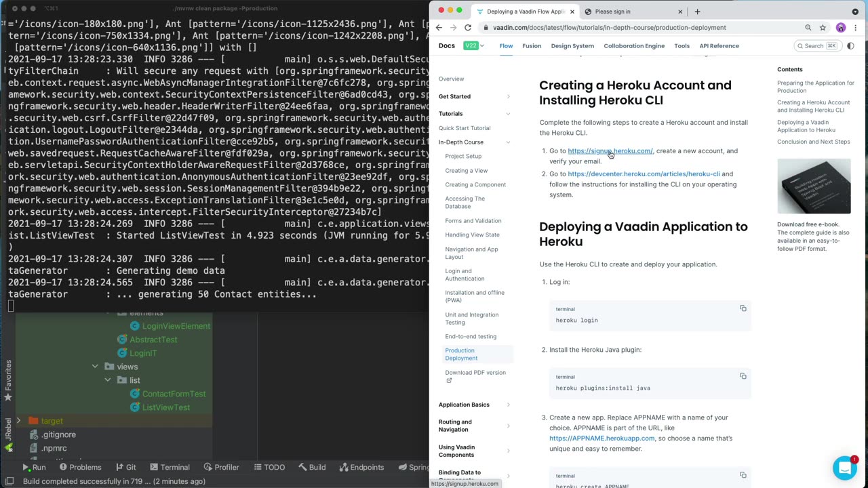Open the Git tool window

(x=125, y=467)
